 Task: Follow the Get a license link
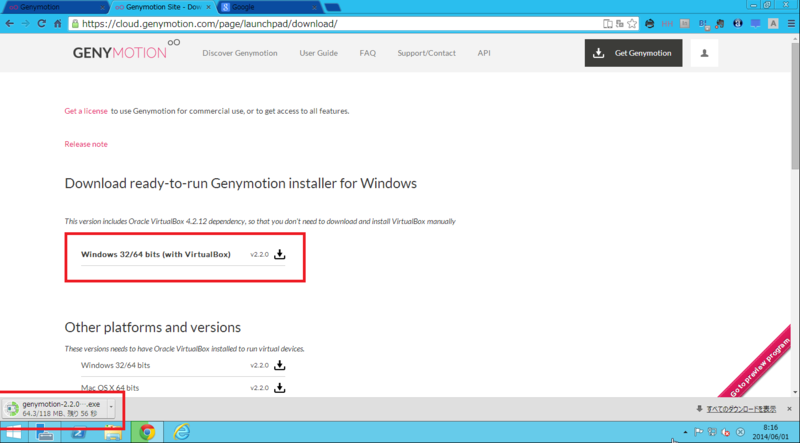(86, 111)
